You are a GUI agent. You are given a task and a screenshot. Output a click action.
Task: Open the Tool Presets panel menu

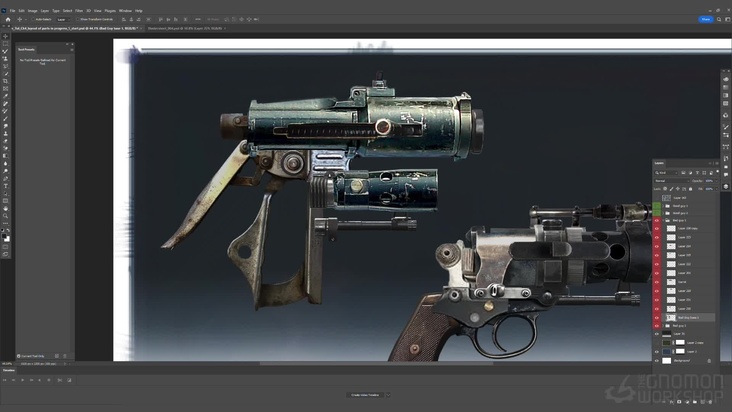point(71,49)
